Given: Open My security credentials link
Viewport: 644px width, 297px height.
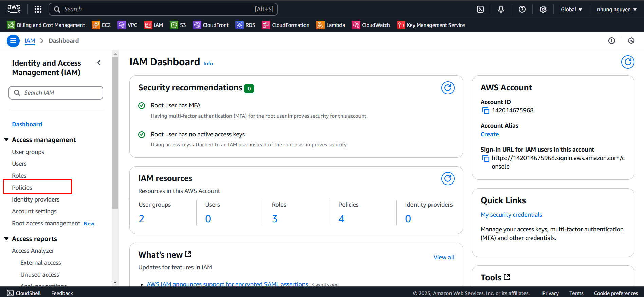Looking at the screenshot, I should [x=511, y=215].
